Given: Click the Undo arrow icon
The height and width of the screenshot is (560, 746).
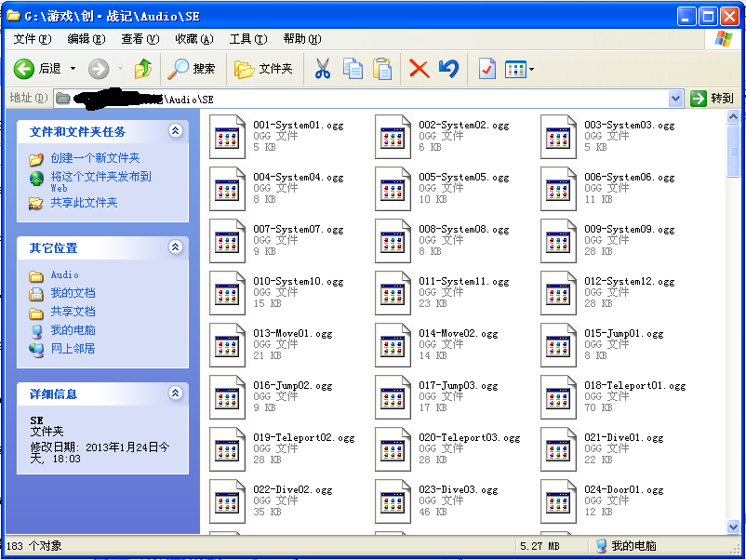Looking at the screenshot, I should [x=448, y=69].
